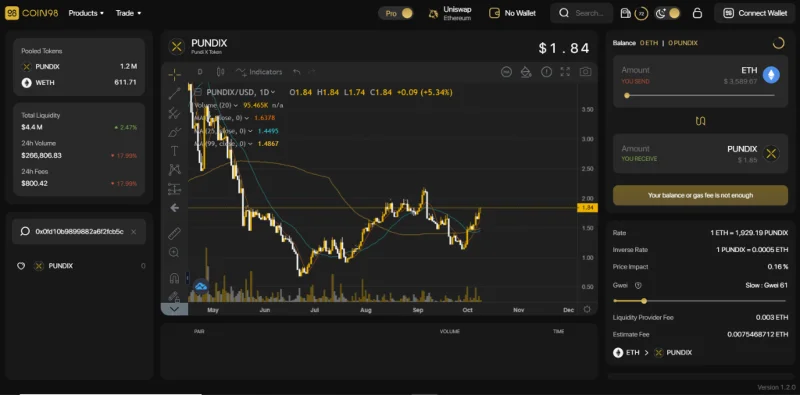Click the chart info circle icon
The image size is (800, 395).
546,72
